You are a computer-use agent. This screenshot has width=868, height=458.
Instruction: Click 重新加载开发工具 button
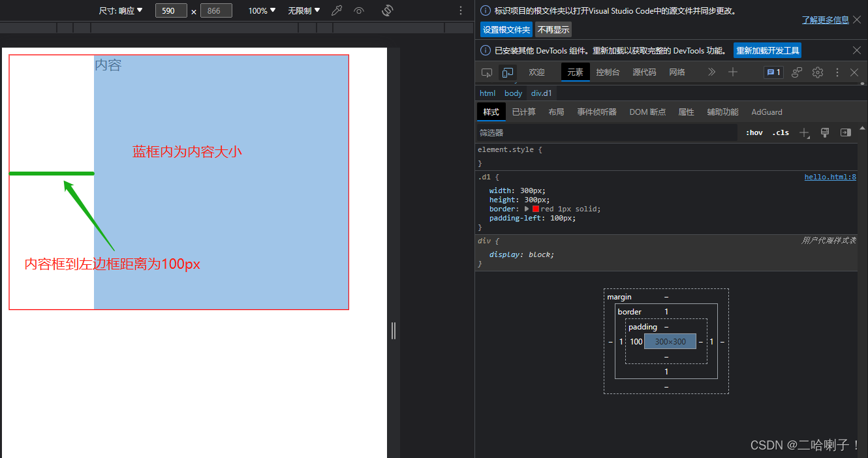(x=768, y=50)
